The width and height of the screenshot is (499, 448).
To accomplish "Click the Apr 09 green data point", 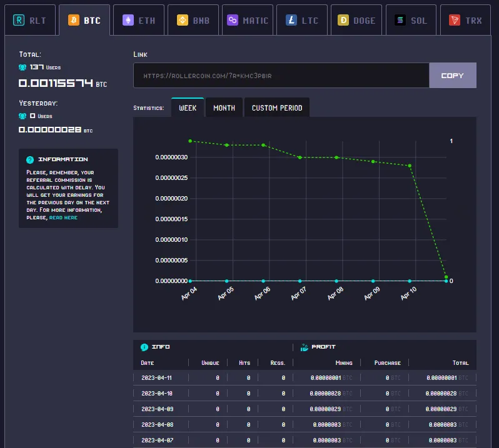I will click(x=373, y=162).
